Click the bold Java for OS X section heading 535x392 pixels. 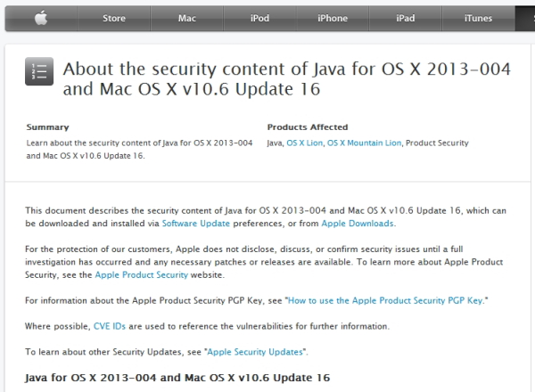pos(177,378)
